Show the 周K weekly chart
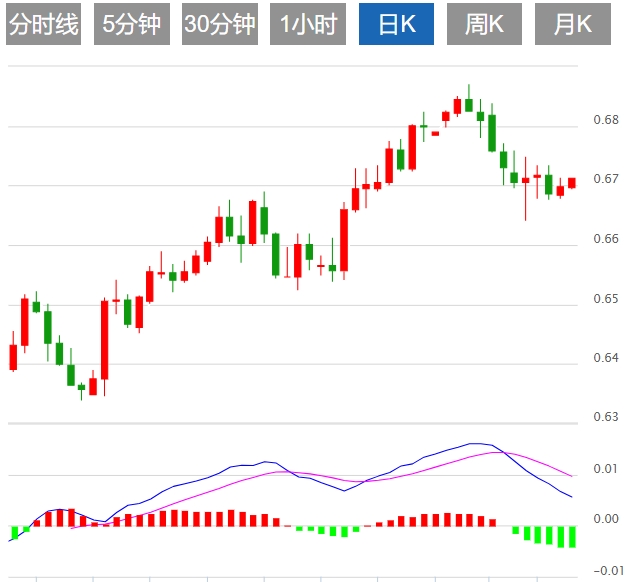Image resolution: width=634 pixels, height=582 pixels. tap(484, 25)
